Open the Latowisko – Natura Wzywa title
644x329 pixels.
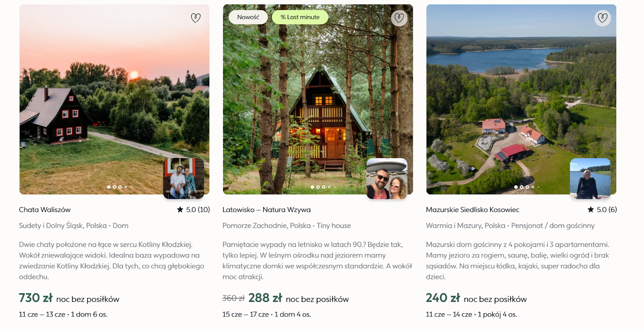[x=266, y=210]
